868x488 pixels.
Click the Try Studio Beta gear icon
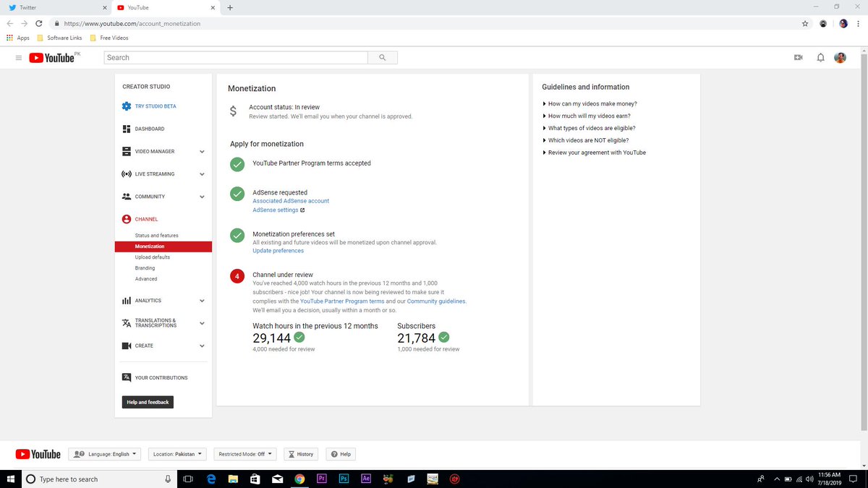(x=127, y=106)
